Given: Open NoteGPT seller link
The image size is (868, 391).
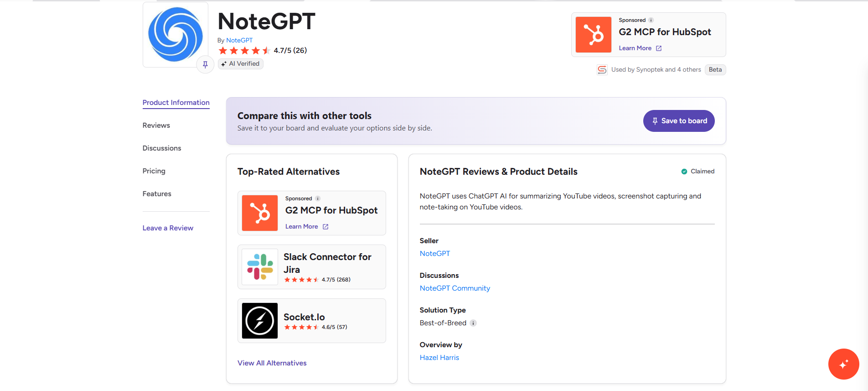Looking at the screenshot, I should pyautogui.click(x=435, y=254).
